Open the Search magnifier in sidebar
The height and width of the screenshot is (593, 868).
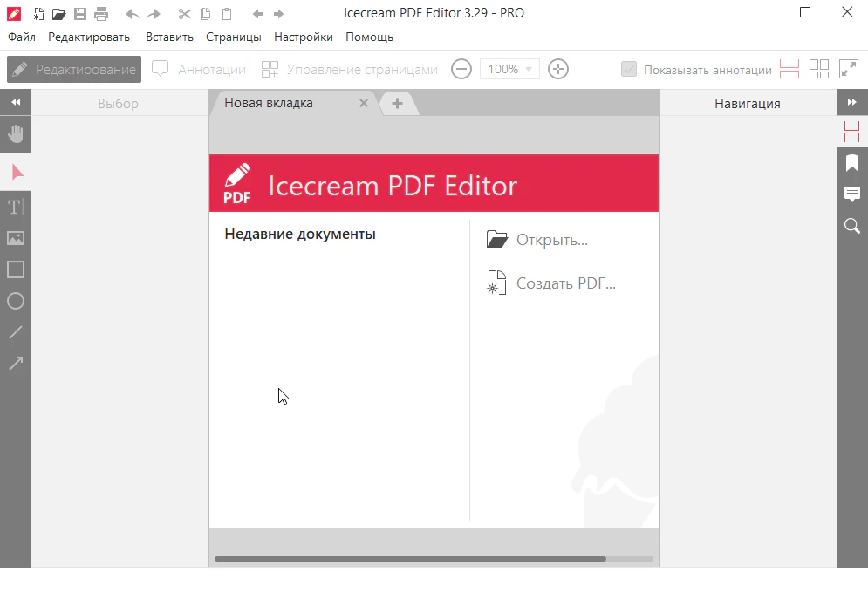pyautogui.click(x=852, y=226)
